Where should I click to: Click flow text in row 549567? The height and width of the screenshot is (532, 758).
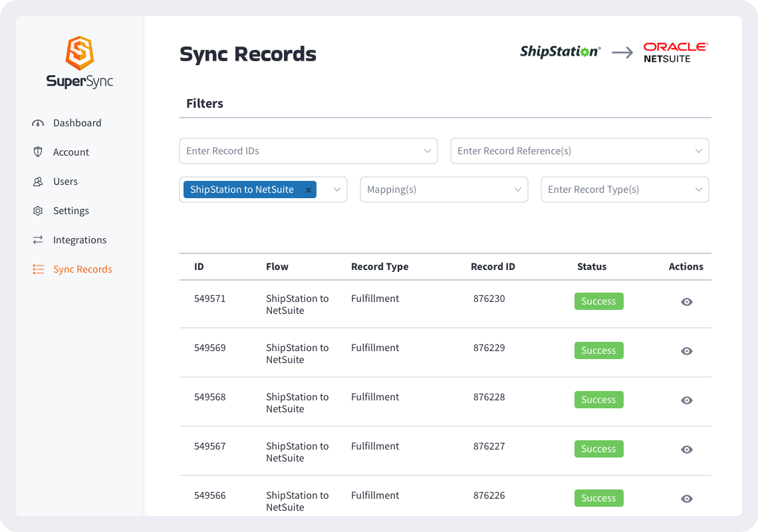point(297,452)
